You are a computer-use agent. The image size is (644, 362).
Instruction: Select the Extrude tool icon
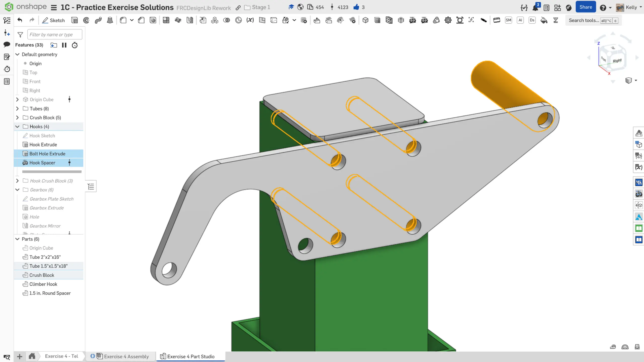click(x=74, y=20)
